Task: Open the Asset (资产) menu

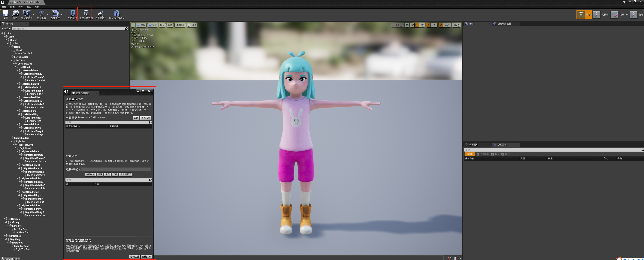Action: click(20, 7)
